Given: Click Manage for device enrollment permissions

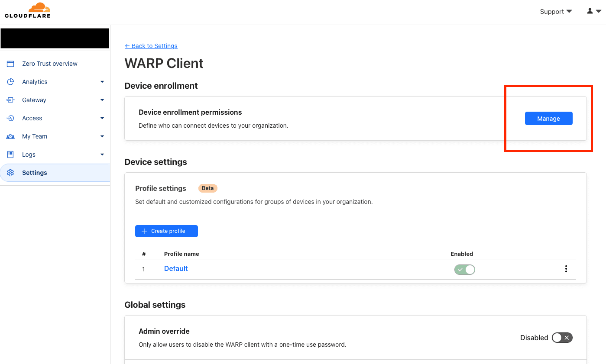Looking at the screenshot, I should click(548, 119).
